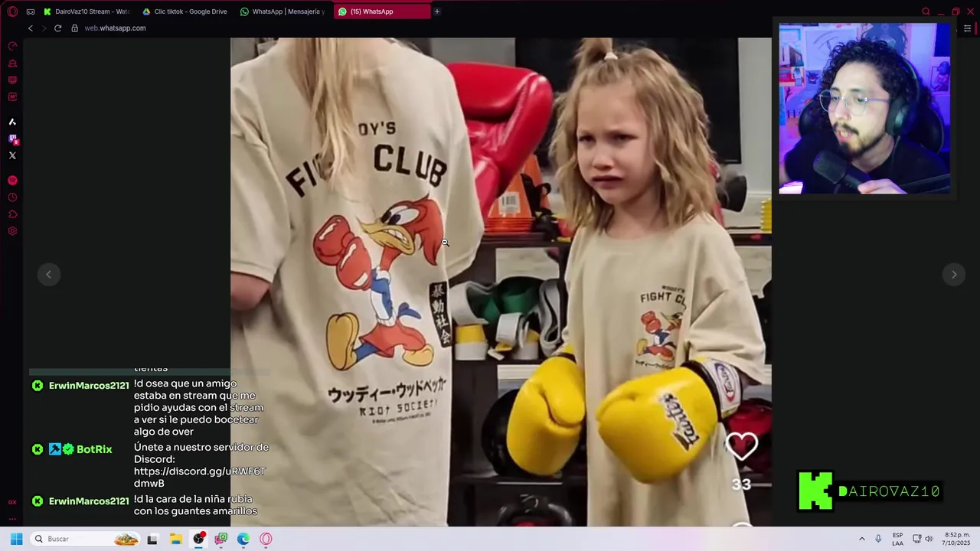Go forward with the browser forward arrow
Image resolution: width=980 pixels, height=551 pixels.
44,28
